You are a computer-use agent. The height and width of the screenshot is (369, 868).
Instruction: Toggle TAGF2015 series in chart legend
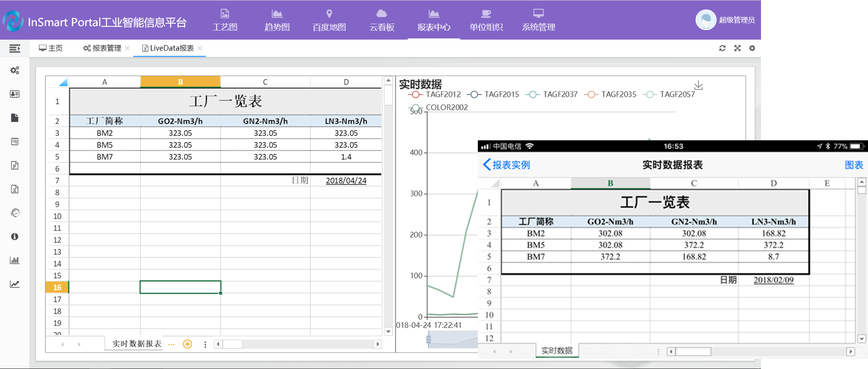coord(493,95)
